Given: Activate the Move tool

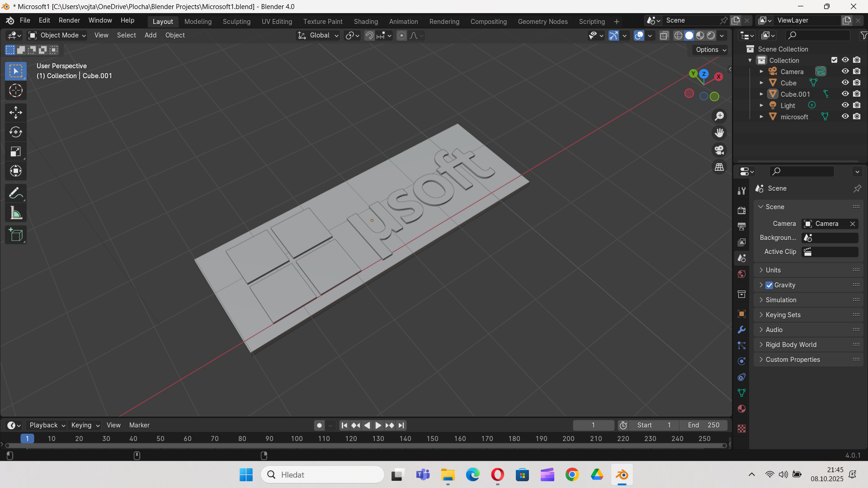Looking at the screenshot, I should 16,113.
